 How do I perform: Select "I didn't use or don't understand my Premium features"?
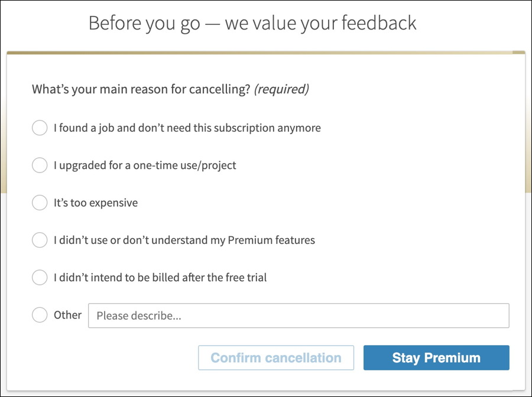click(x=40, y=240)
